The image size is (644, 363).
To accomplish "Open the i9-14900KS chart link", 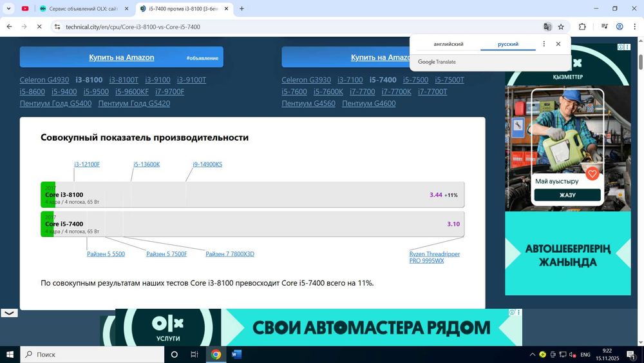I will [207, 164].
